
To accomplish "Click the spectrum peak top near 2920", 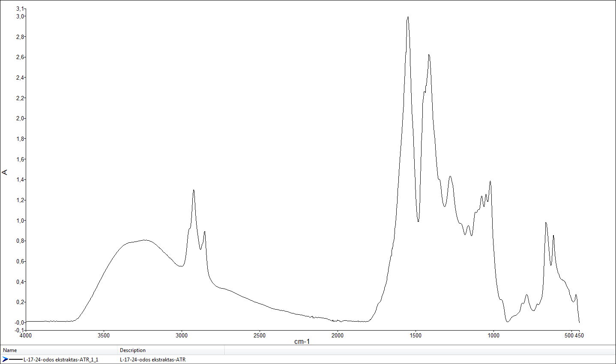I will tap(194, 190).
